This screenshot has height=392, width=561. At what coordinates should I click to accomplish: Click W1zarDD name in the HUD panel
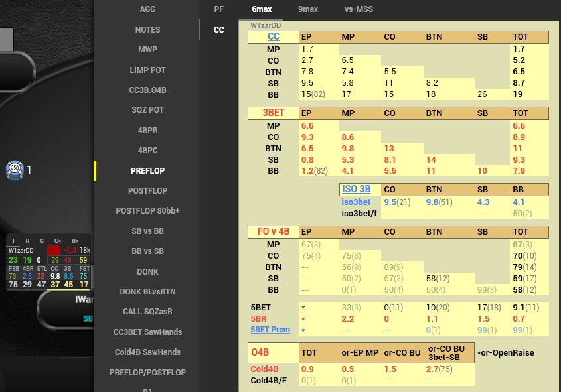click(x=21, y=251)
